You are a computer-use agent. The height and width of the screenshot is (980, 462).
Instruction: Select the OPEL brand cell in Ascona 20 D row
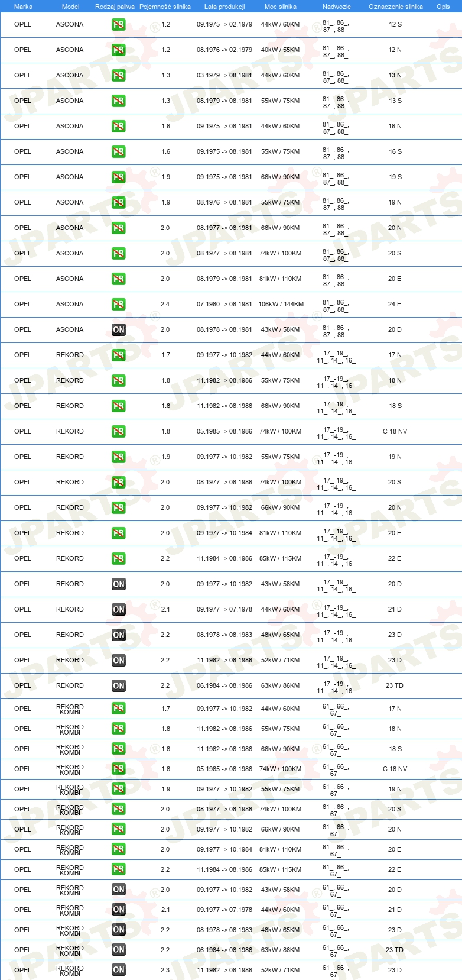(x=22, y=329)
